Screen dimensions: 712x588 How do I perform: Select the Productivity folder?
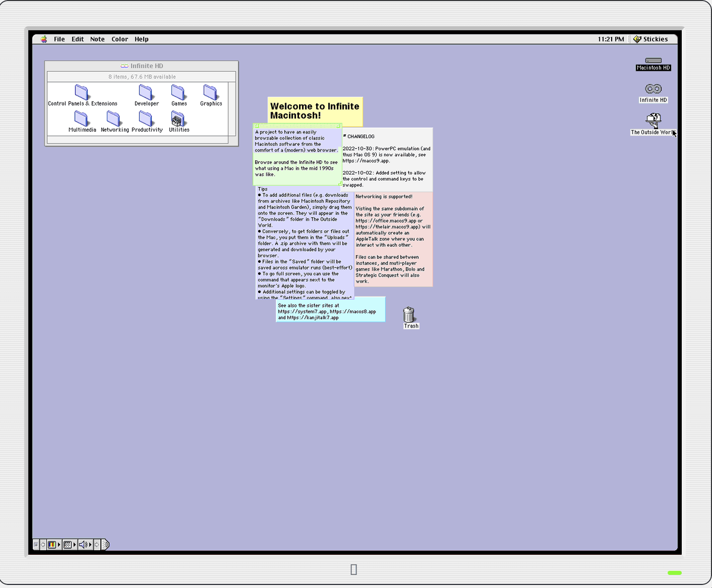pyautogui.click(x=147, y=122)
